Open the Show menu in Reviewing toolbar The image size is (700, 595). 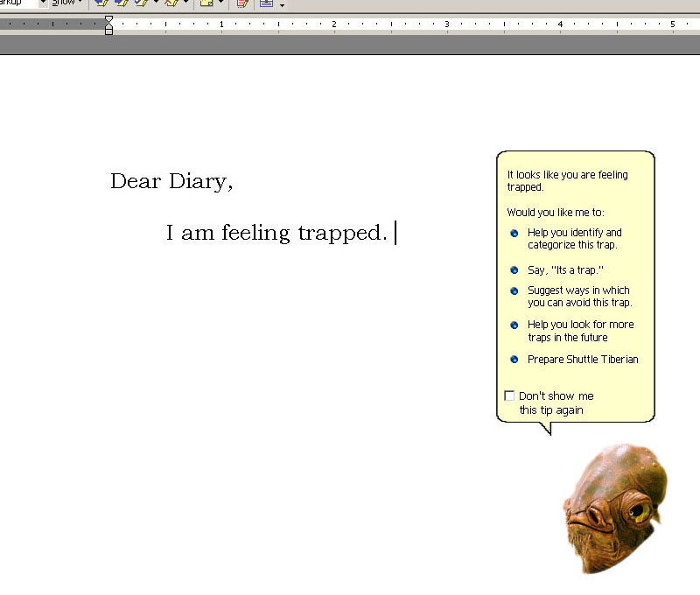[x=66, y=3]
